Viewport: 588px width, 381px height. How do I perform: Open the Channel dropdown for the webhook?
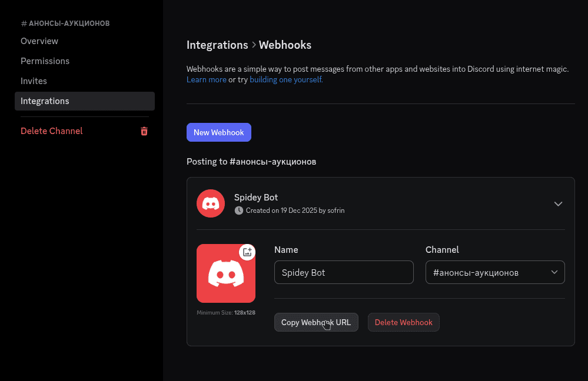coord(495,272)
